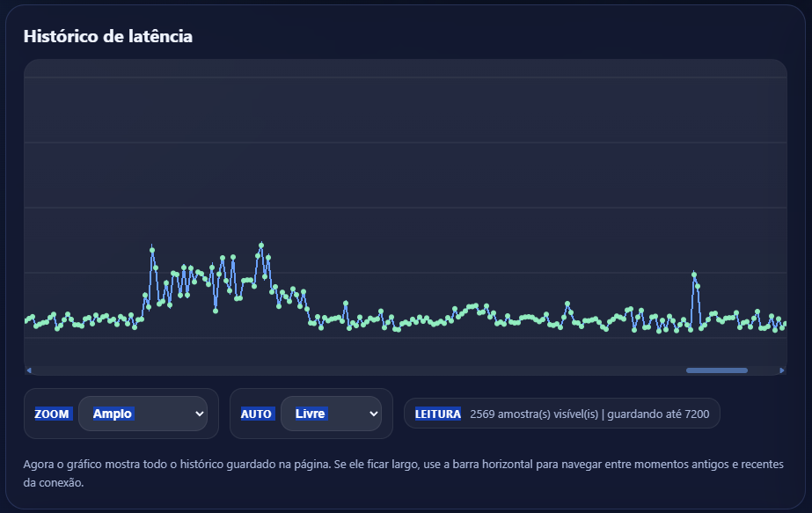This screenshot has height=513, width=812.
Task: Click the isolated tall spike near the chart's right side
Action: pyautogui.click(x=694, y=275)
